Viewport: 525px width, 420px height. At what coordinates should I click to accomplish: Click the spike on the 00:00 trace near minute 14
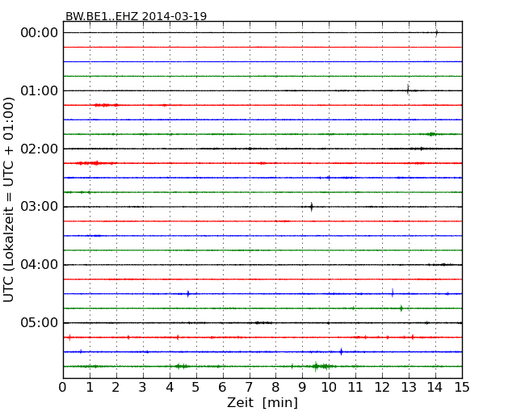click(436, 32)
